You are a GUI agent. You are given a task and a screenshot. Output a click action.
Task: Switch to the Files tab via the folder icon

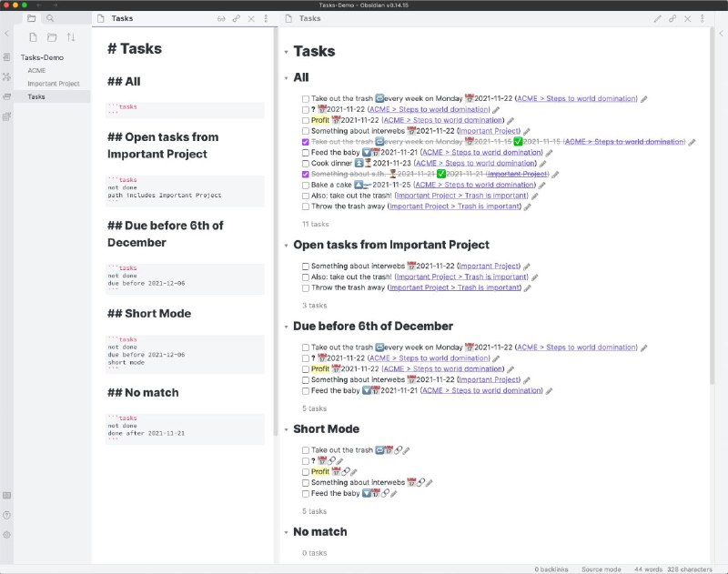(x=32, y=18)
